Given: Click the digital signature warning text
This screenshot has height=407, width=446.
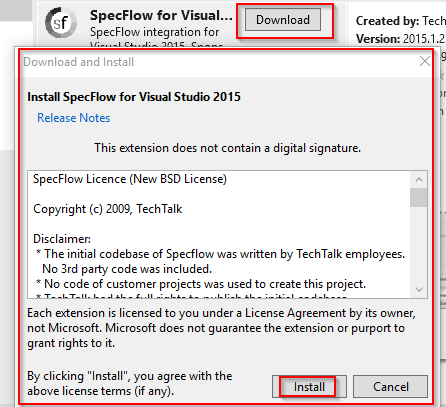Looking at the screenshot, I should tap(227, 148).
